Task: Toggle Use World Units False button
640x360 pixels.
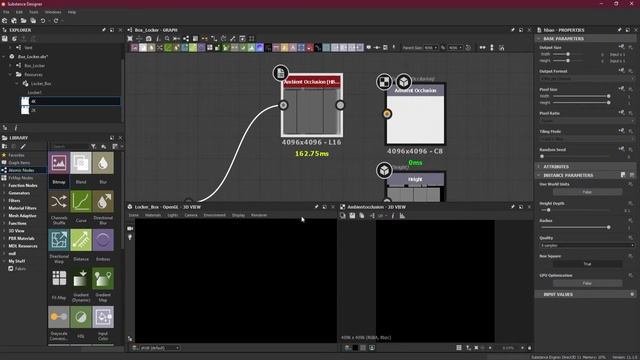Action: 587,192
